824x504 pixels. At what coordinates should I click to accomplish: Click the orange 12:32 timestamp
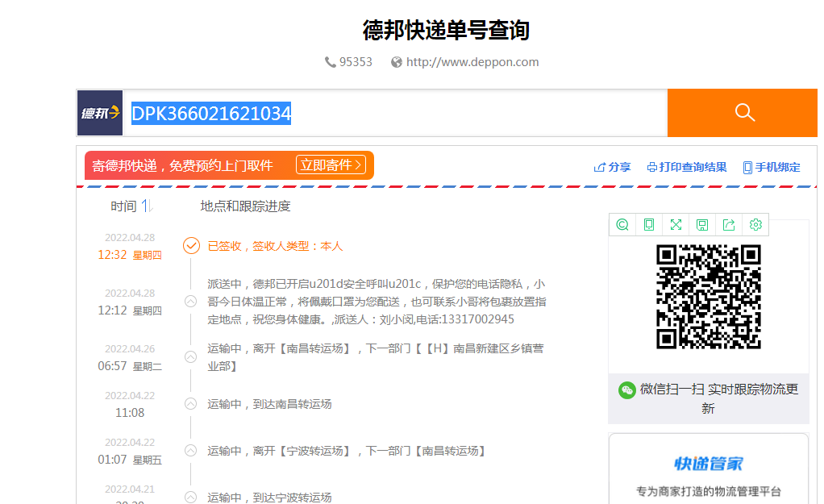pos(112,255)
